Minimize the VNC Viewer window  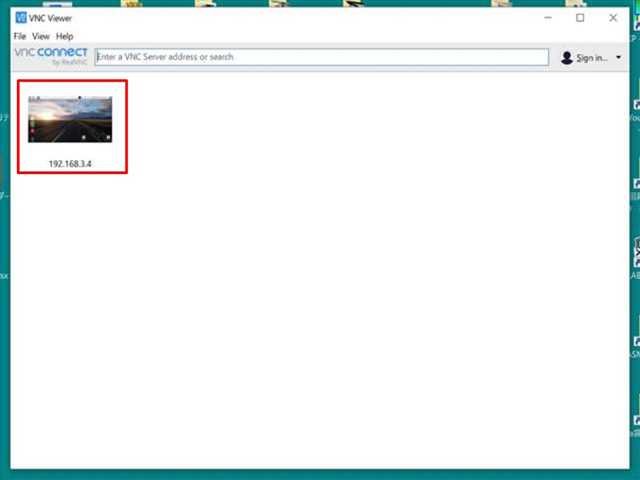tap(548, 18)
